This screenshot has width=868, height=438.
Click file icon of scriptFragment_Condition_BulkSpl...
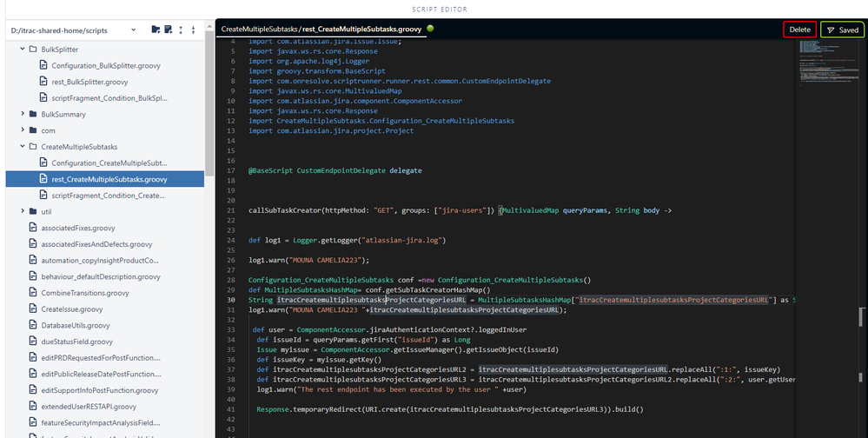coord(43,97)
